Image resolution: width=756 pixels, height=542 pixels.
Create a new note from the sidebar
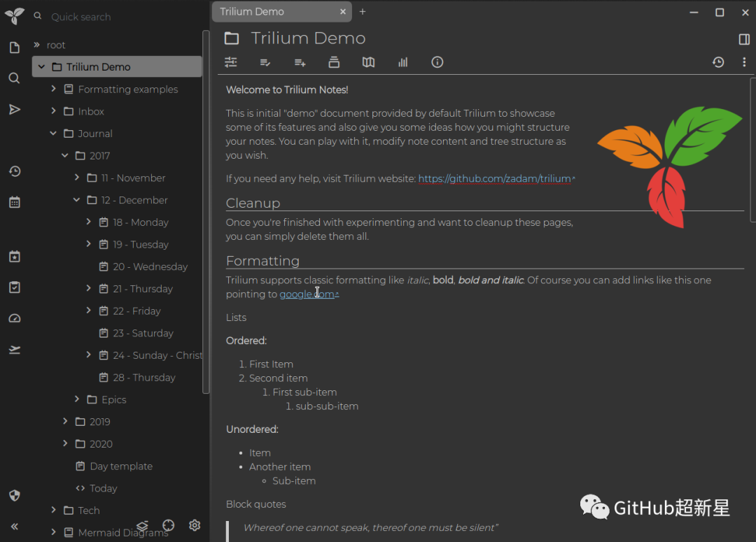15,48
